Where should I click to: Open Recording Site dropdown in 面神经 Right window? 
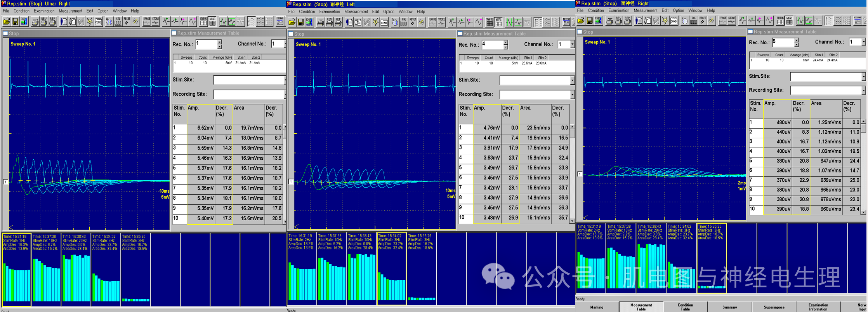(863, 90)
